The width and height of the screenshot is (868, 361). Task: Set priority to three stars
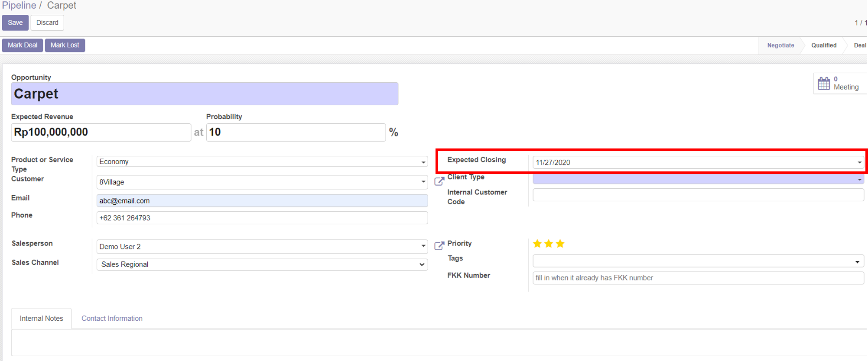(560, 244)
